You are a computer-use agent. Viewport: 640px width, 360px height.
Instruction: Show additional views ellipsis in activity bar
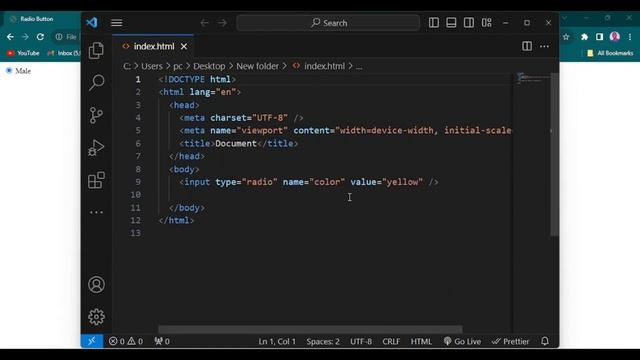pyautogui.click(x=96, y=212)
